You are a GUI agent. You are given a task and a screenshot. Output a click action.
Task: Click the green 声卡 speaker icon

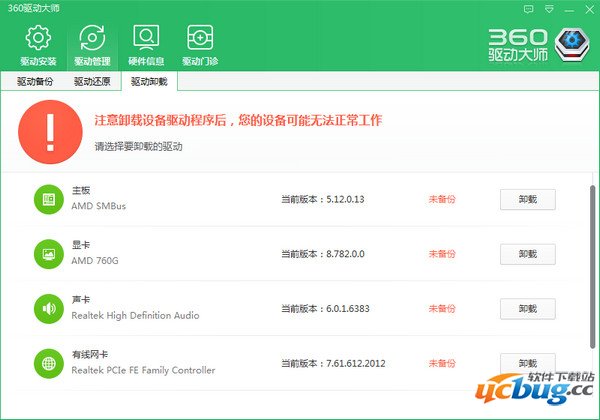tap(49, 309)
